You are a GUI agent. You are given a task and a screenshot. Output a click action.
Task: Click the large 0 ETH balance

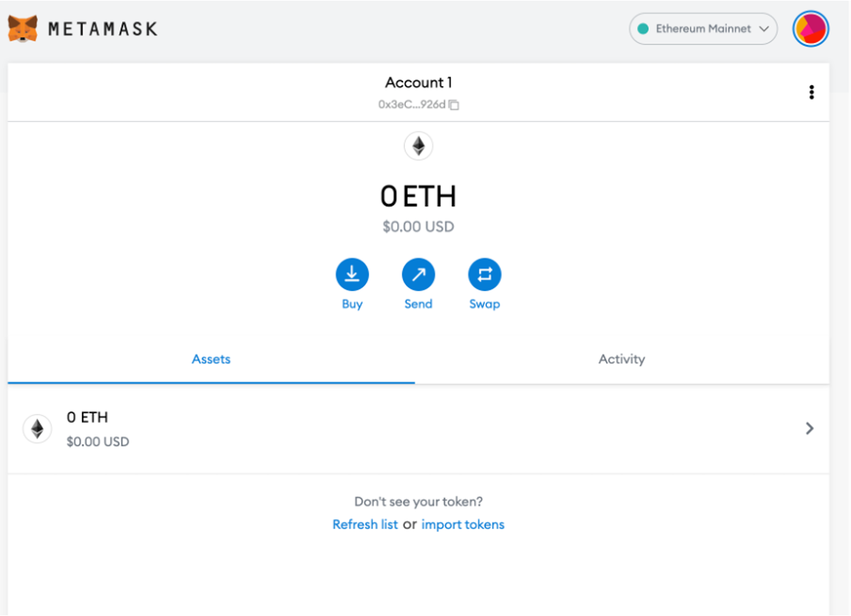coord(418,197)
